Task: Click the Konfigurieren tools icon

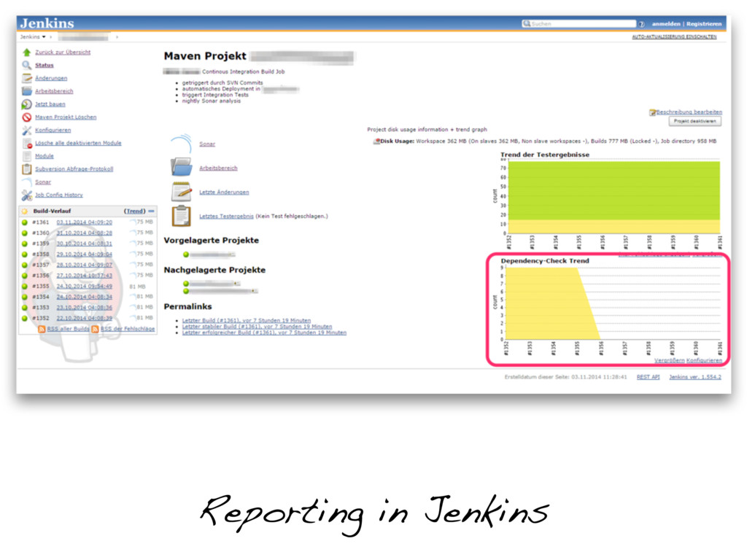Action: [x=27, y=130]
